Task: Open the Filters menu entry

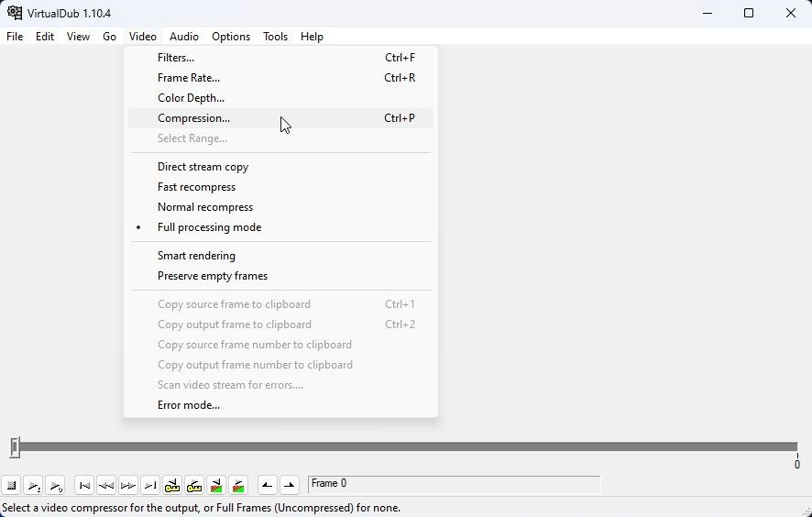Action: coord(176,58)
